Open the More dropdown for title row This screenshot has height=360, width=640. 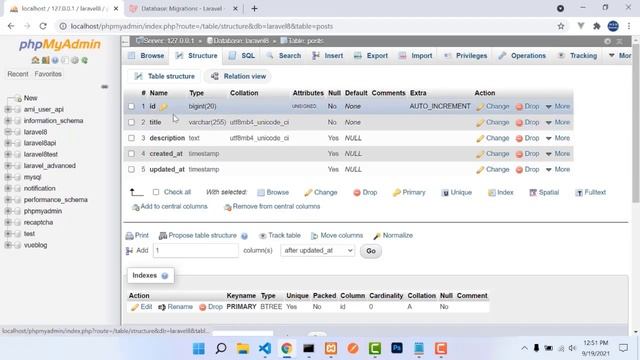coord(558,122)
